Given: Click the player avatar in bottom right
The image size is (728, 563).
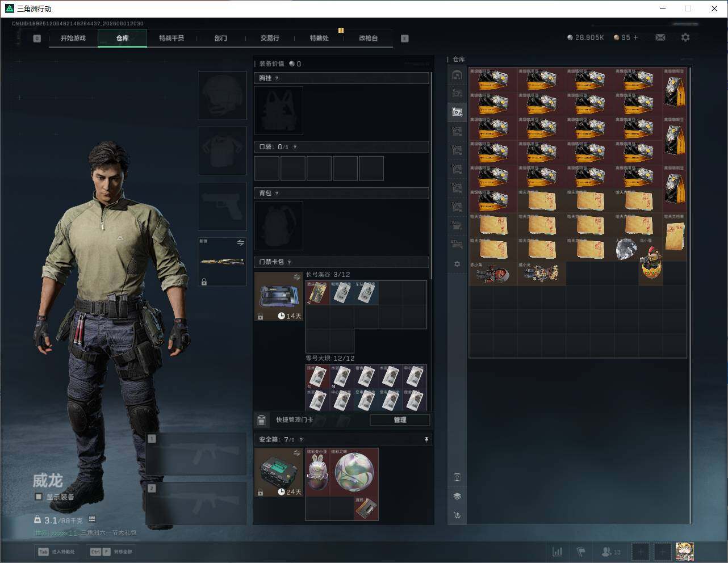Looking at the screenshot, I should (685, 551).
